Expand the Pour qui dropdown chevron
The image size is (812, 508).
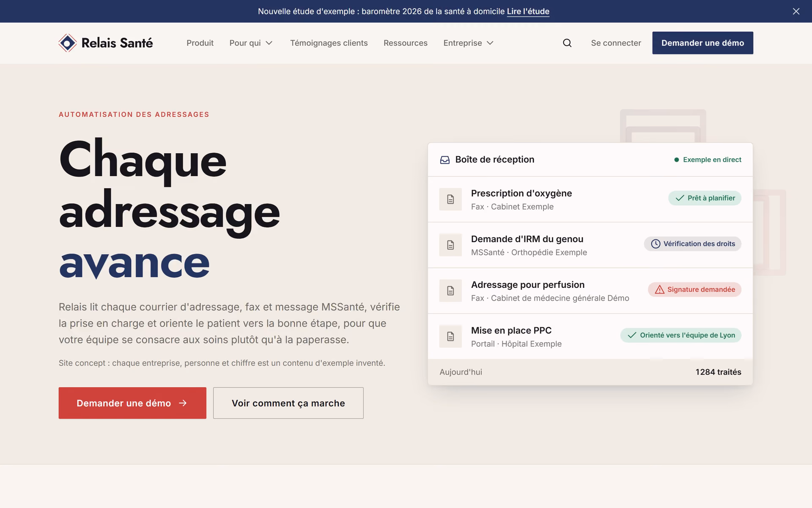pos(269,43)
